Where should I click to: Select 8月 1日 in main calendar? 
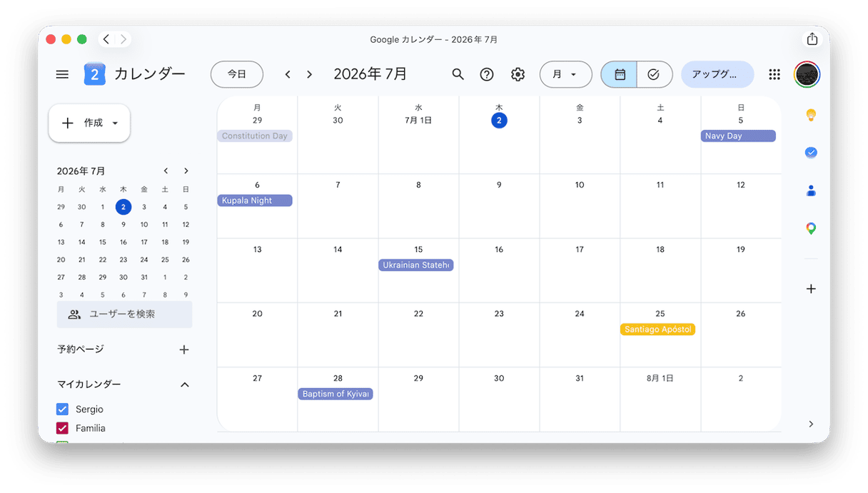660,378
